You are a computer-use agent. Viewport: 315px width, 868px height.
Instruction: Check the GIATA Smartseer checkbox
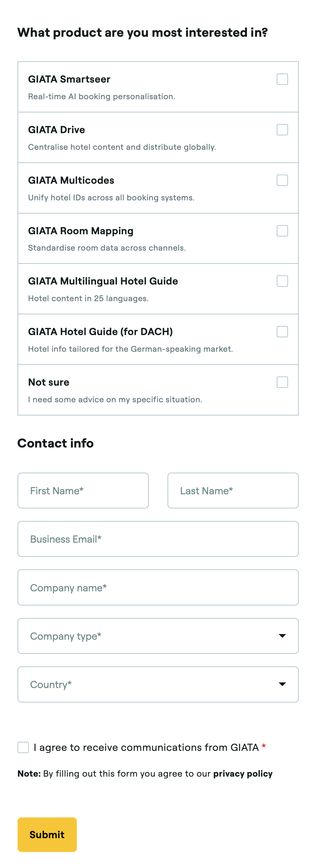[282, 79]
